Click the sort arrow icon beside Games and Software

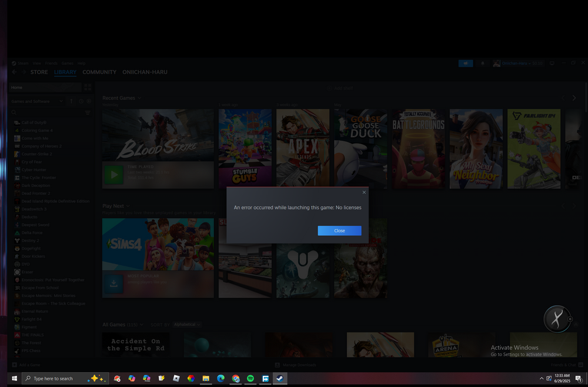(x=71, y=101)
